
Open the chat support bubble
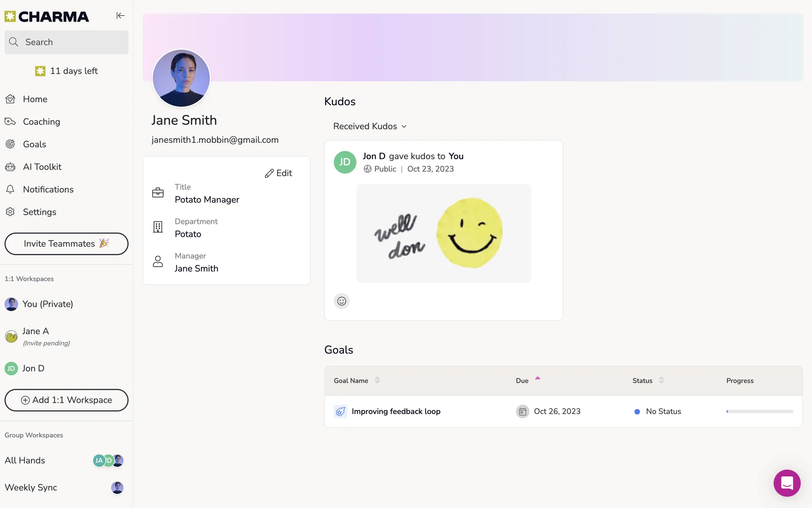787,483
